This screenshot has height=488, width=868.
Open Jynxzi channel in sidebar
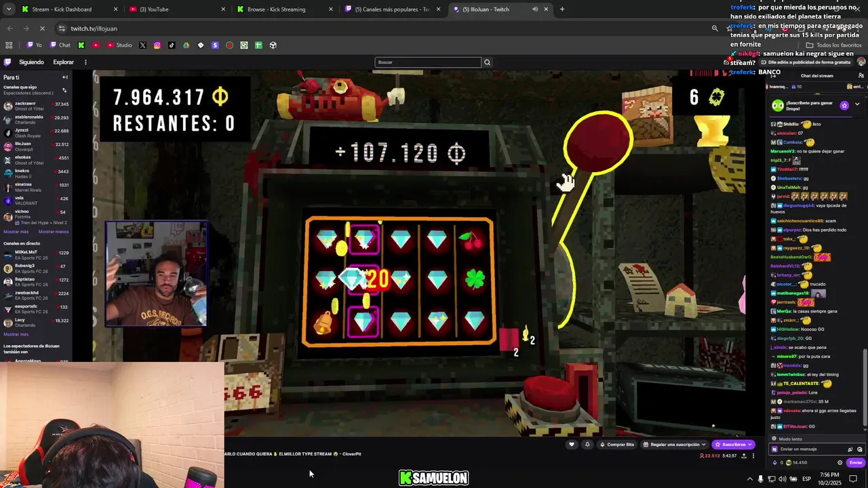(36, 132)
